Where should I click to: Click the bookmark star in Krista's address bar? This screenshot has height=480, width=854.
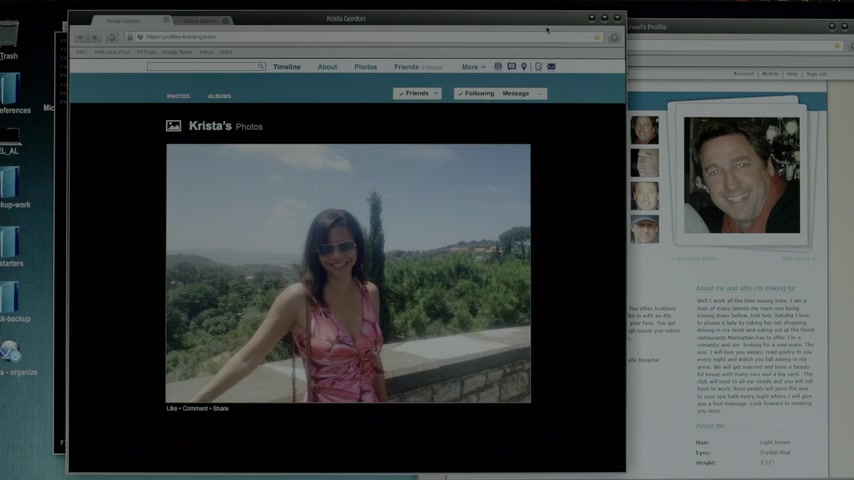click(597, 37)
